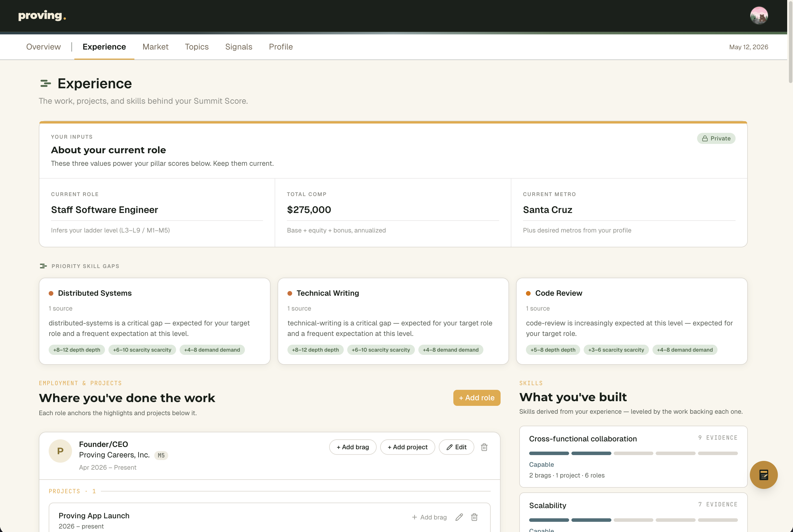This screenshot has height=532, width=793.
Task: Switch to the Overview tab
Action: coord(43,47)
